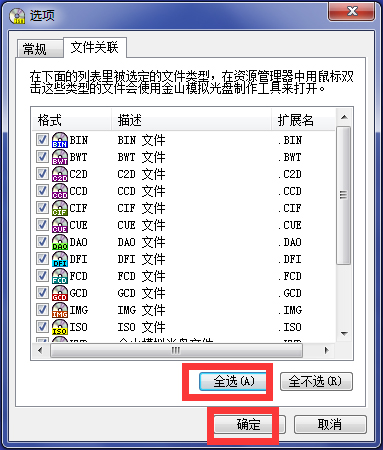This screenshot has width=383, height=450.
Task: Click the '.C2D' extension cell
Action: tap(290, 174)
